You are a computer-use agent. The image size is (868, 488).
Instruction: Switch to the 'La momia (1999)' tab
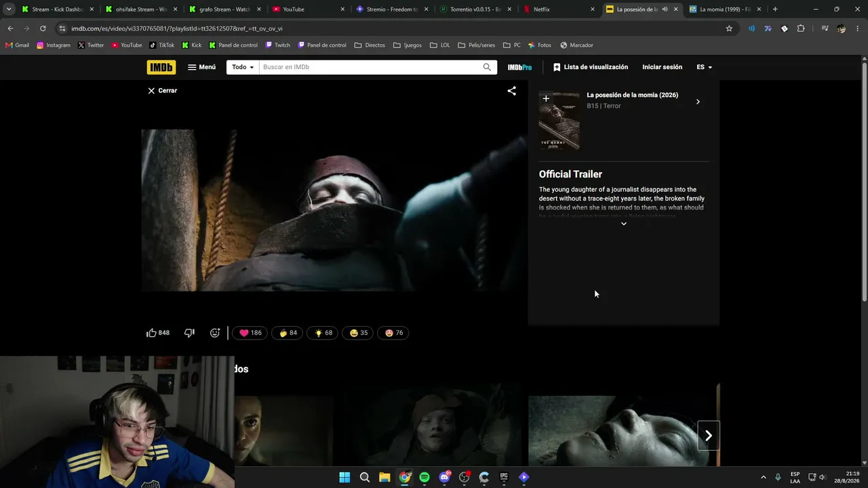724,9
